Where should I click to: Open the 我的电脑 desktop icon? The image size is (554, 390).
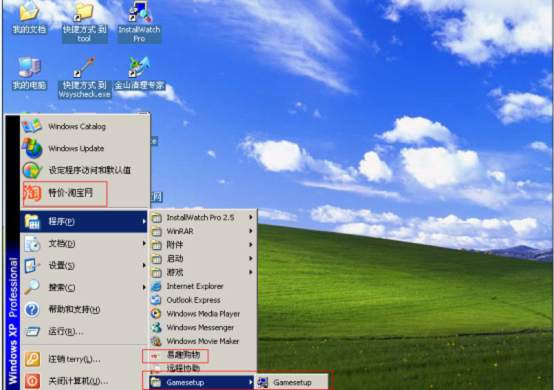(29, 73)
